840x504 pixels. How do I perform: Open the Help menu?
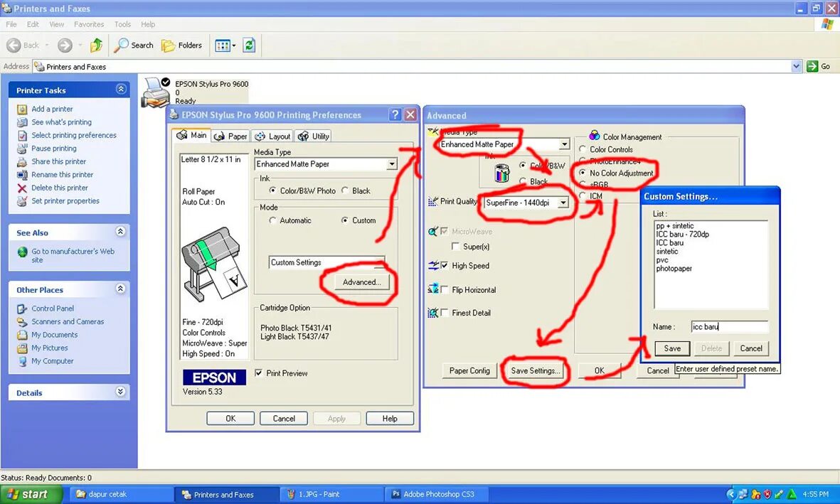148,24
